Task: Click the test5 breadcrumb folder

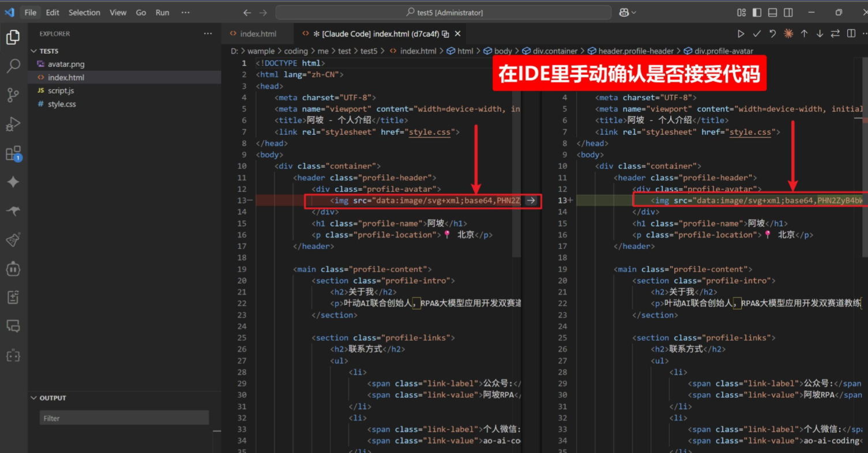Action: tap(369, 51)
